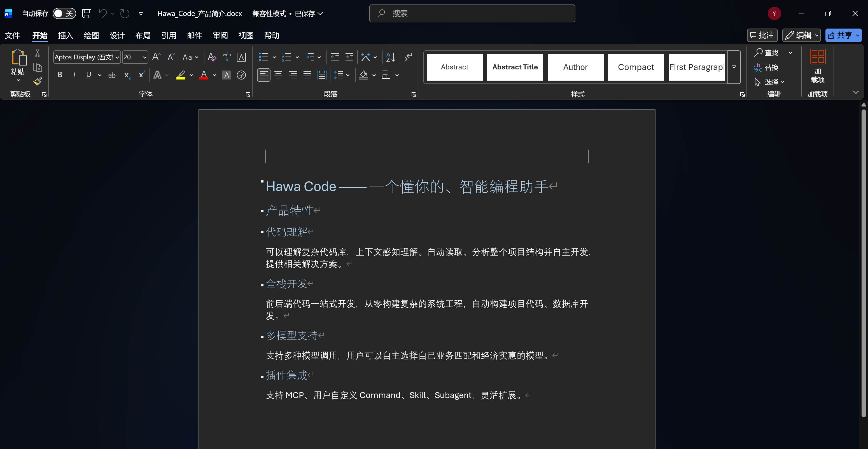
Task: Open the phonetic guide wén icon
Action: click(227, 57)
